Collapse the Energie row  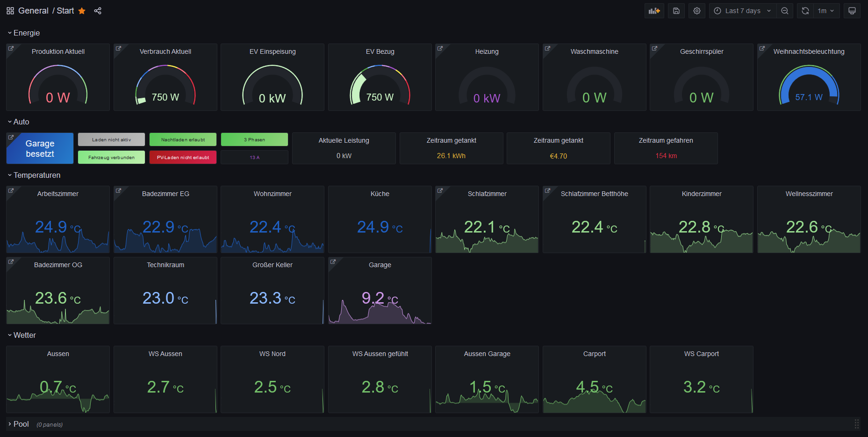click(23, 33)
